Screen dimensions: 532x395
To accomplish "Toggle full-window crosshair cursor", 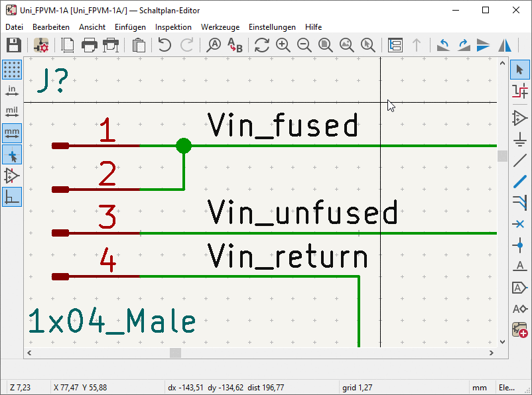I will pos(12,154).
